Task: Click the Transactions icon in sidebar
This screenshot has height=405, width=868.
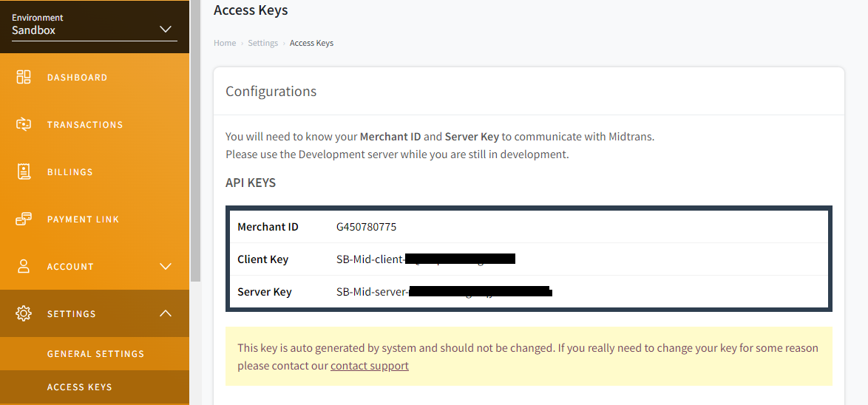Action: pos(23,124)
